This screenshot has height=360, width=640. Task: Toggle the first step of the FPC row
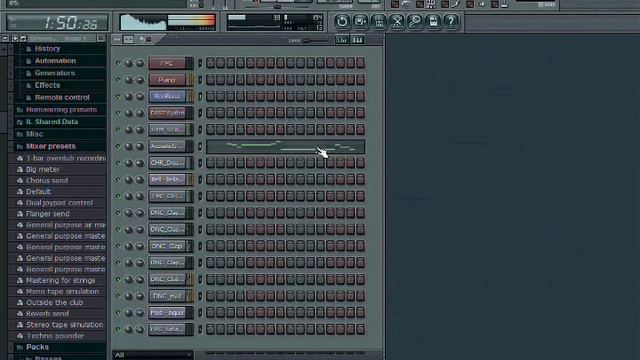[210, 63]
